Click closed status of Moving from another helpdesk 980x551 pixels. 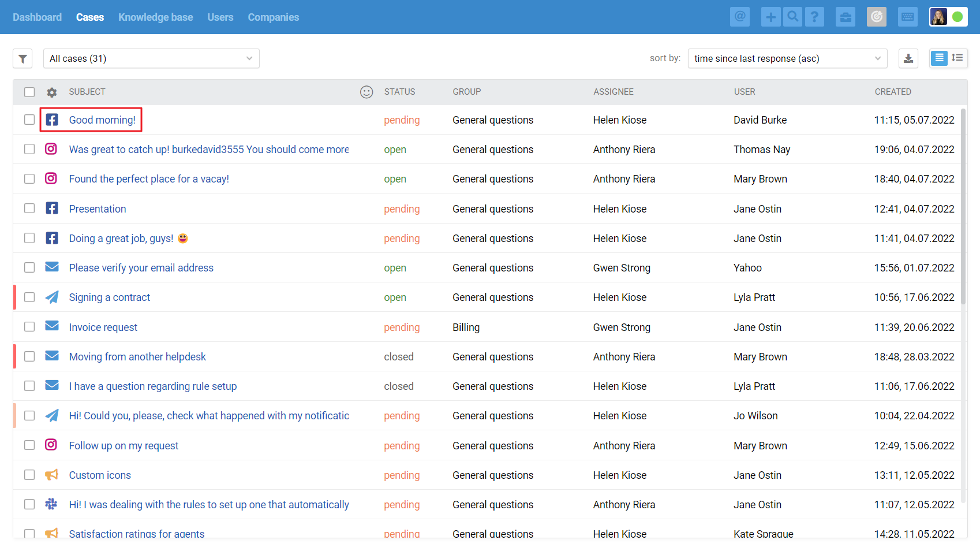[x=399, y=357]
